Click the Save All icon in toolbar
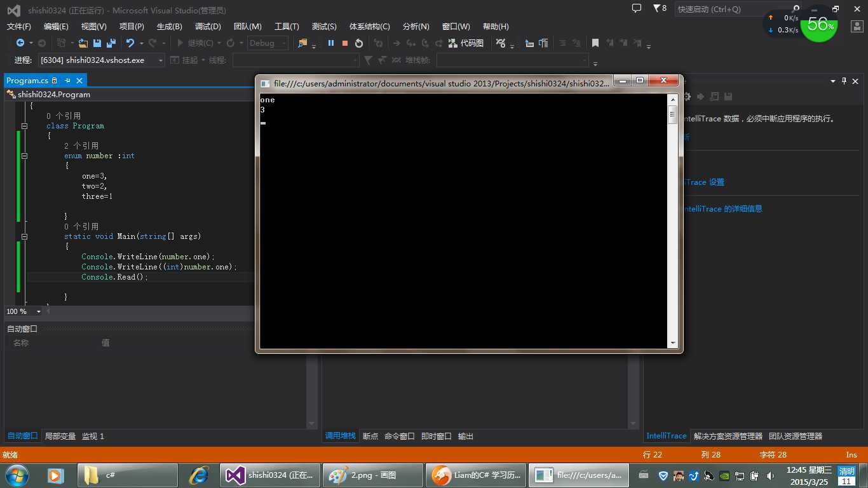Viewport: 868px width, 488px height. click(x=111, y=43)
